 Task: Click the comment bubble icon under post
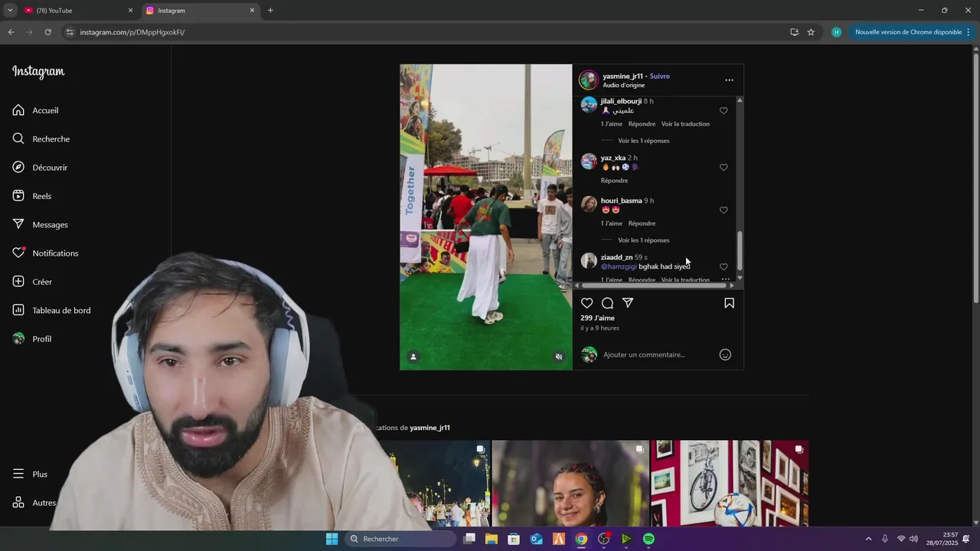tap(607, 303)
